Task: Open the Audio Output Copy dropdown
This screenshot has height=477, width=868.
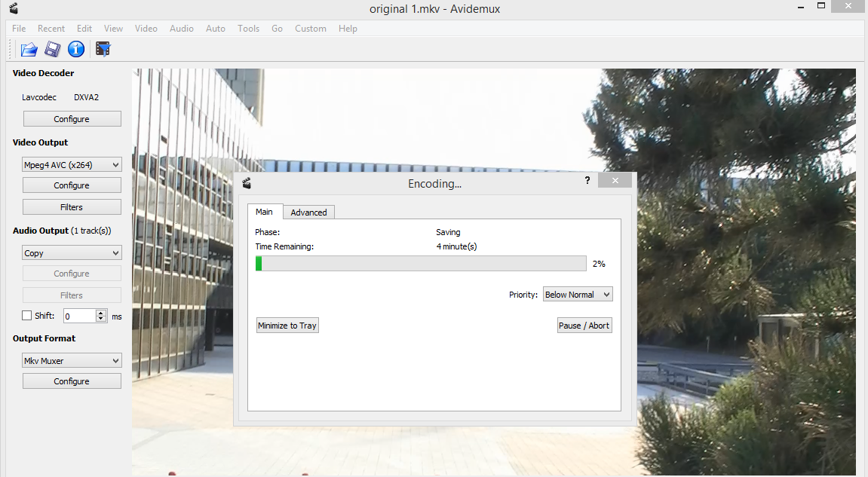Action: point(72,253)
